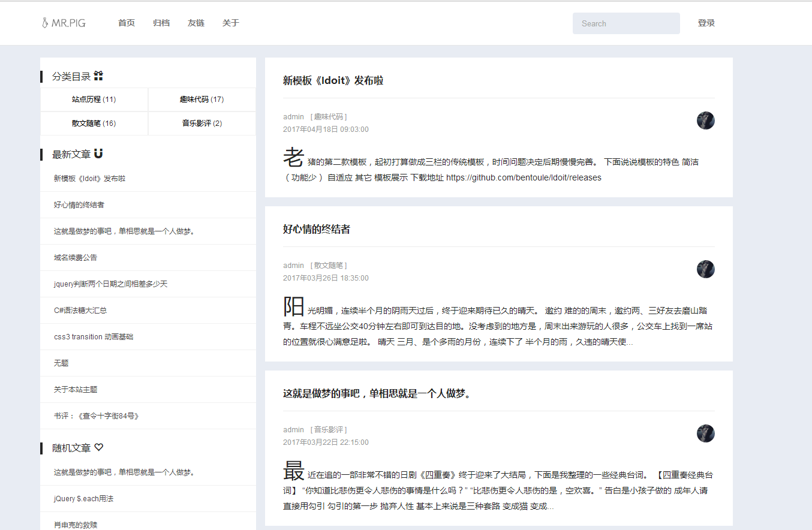Click the large drop-cap 阳 in second post
812x530 pixels.
point(294,306)
